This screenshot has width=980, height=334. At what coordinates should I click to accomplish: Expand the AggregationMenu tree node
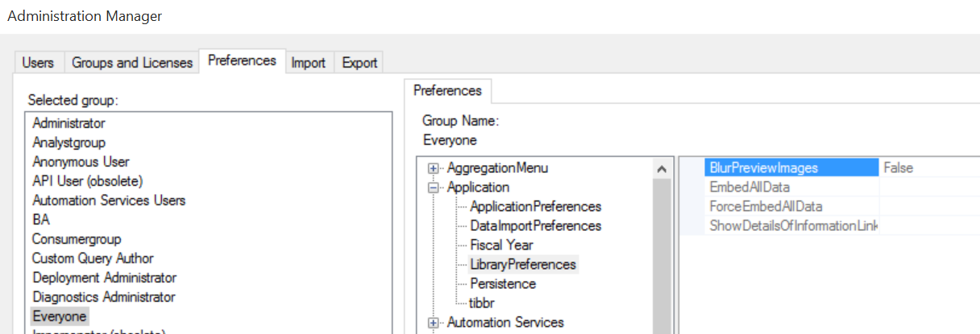point(434,168)
